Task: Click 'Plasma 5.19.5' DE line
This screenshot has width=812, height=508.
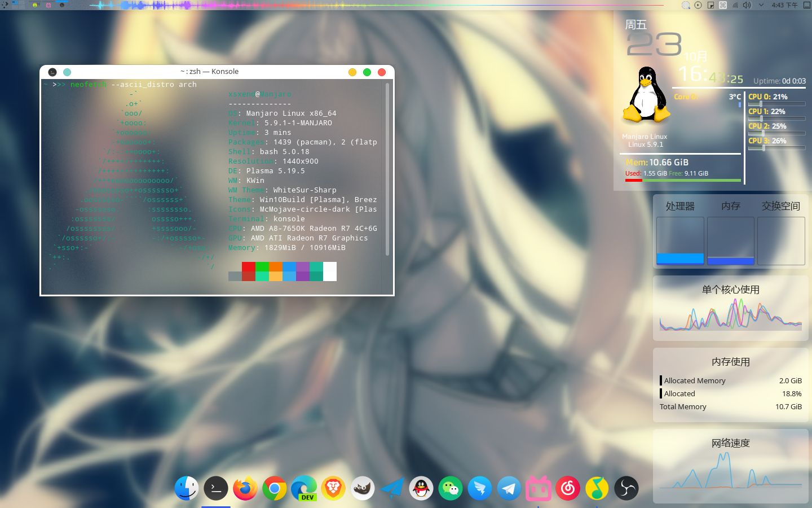Action: click(276, 171)
